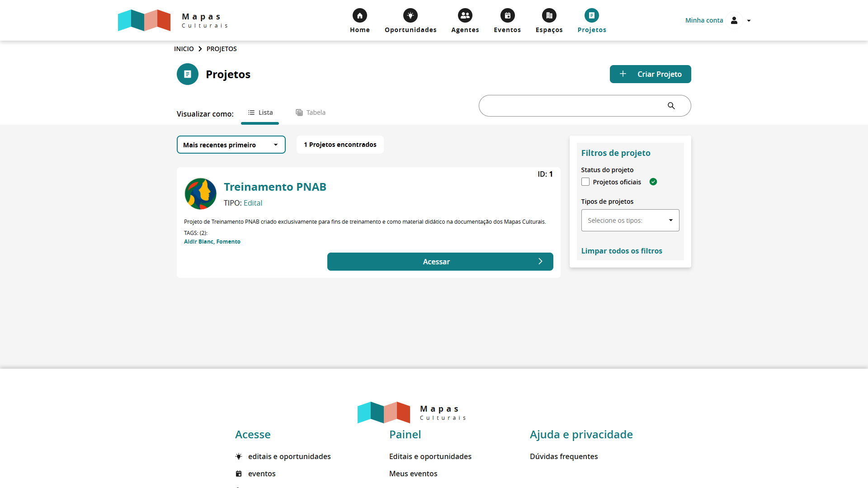Select the Lista view tab

pyautogui.click(x=260, y=113)
